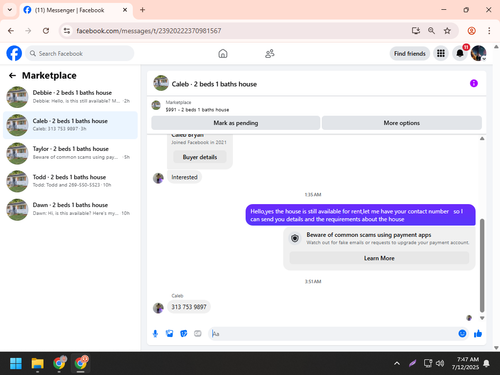Viewport: 500px width, 375px height.
Task: Click the Facebook logo icon
Action: point(14,53)
